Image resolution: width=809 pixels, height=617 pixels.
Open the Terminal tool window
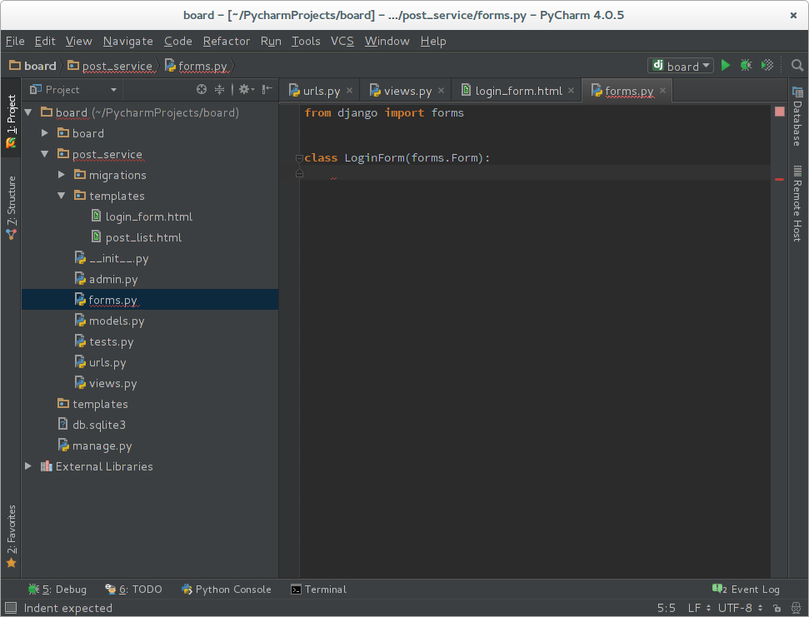coord(318,589)
